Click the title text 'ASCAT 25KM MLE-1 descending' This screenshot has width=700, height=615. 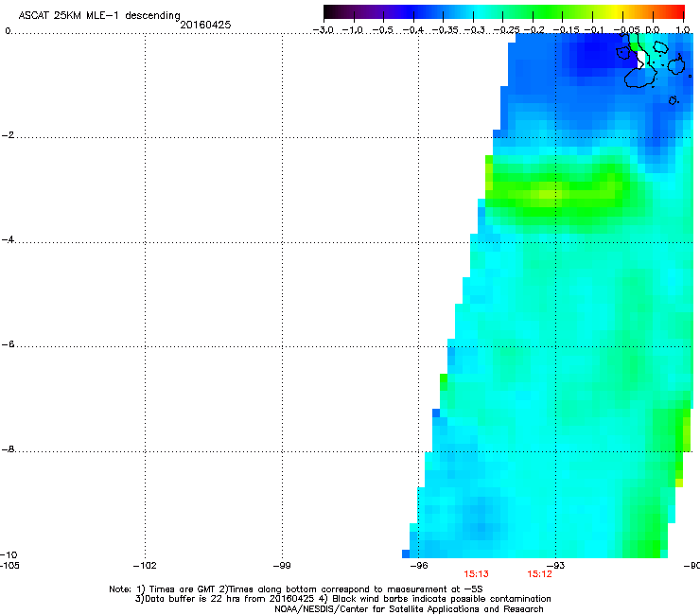(x=99, y=16)
